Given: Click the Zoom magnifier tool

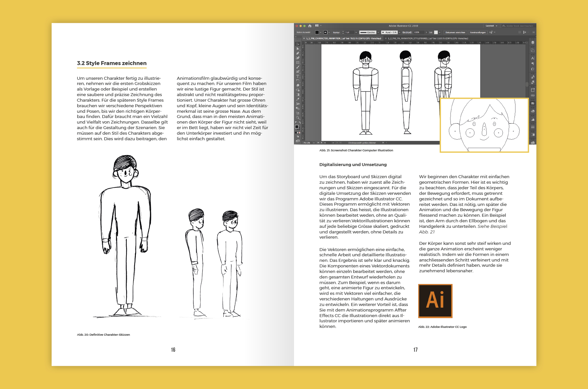Looking at the screenshot, I should 298,117.
